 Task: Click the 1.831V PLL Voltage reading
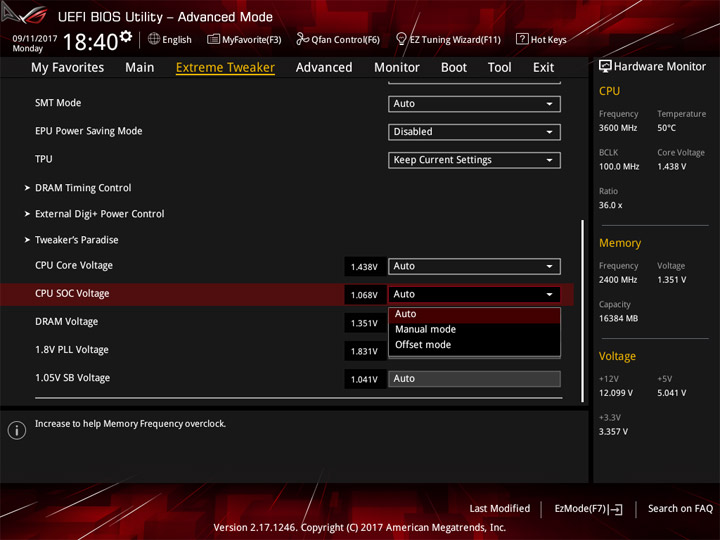(365, 351)
